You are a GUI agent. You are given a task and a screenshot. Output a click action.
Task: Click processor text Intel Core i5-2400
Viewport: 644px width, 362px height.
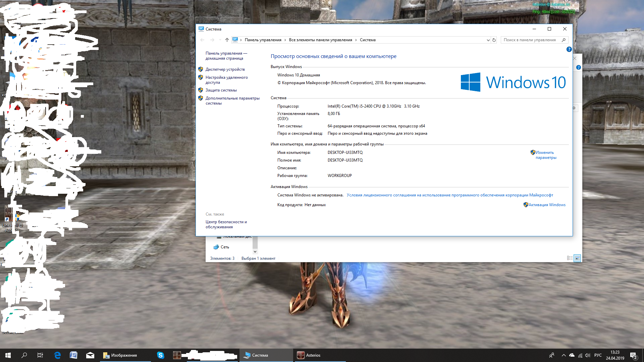click(x=373, y=106)
